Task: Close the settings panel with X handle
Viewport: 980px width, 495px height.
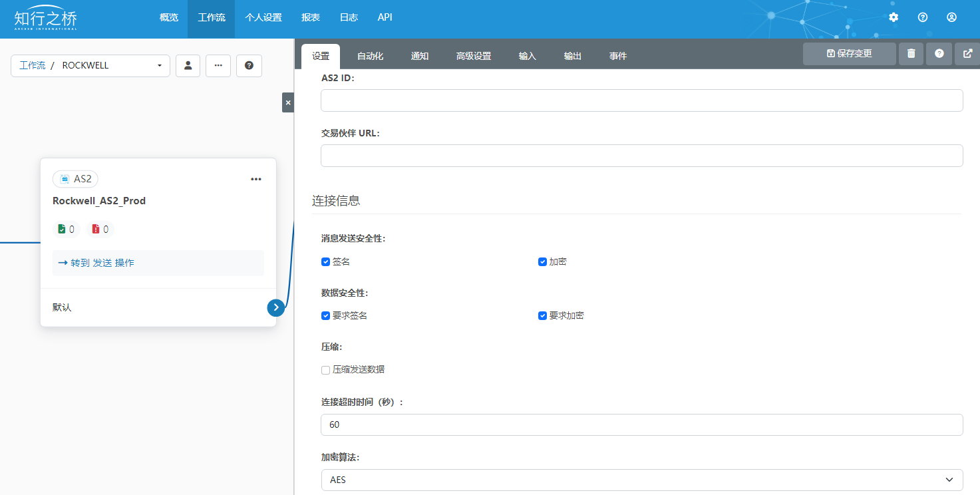Action: (287, 102)
